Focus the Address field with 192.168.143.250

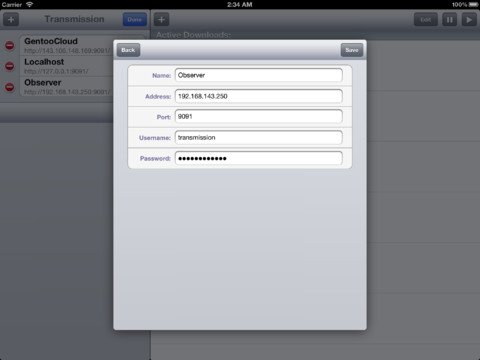[x=259, y=96]
